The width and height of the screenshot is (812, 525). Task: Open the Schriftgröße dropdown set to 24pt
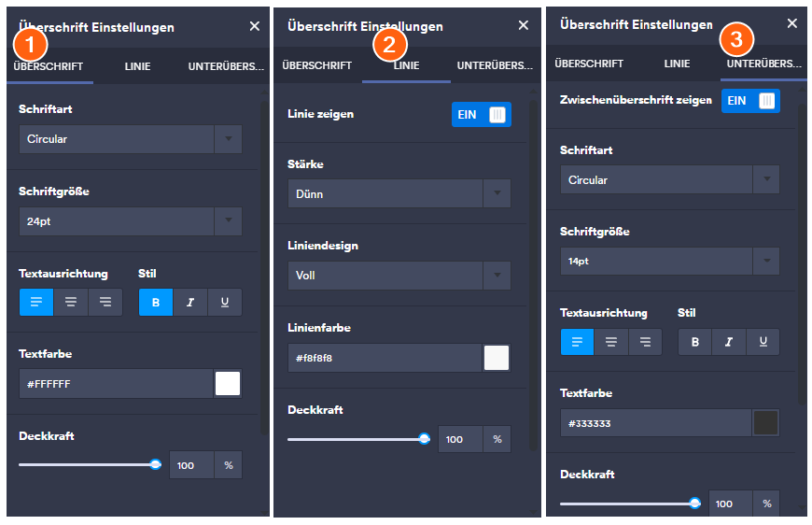click(130, 221)
